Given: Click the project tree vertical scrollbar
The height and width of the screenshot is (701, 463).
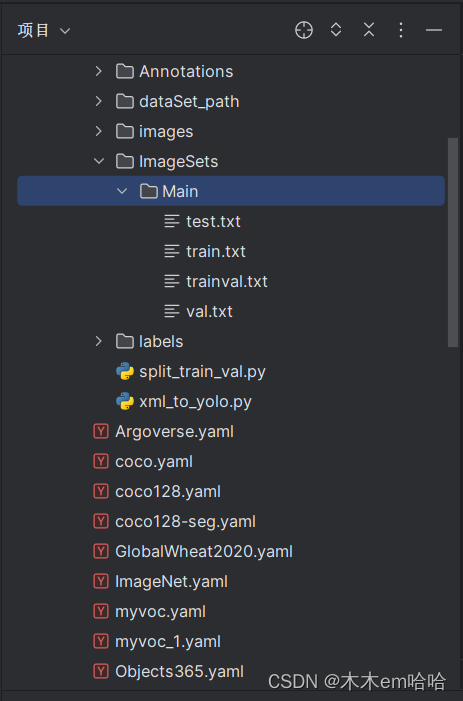Looking at the screenshot, I should tap(453, 241).
